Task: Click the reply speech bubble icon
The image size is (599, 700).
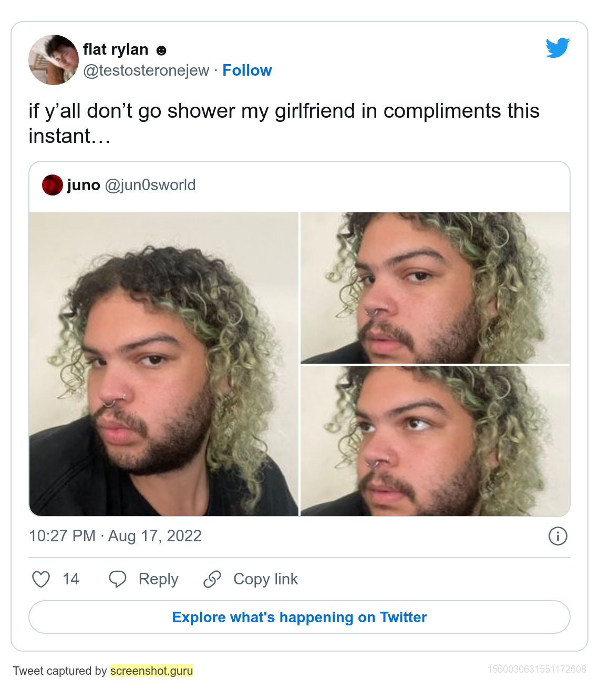Action: tap(117, 579)
